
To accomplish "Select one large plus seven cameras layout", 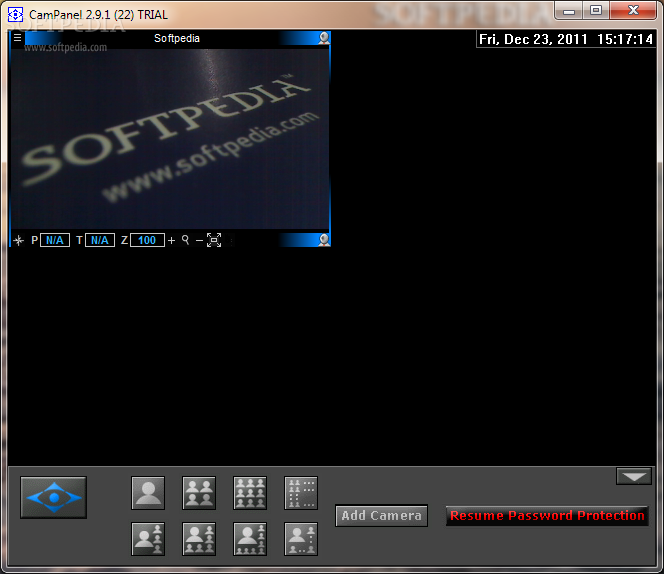I will 250,539.
